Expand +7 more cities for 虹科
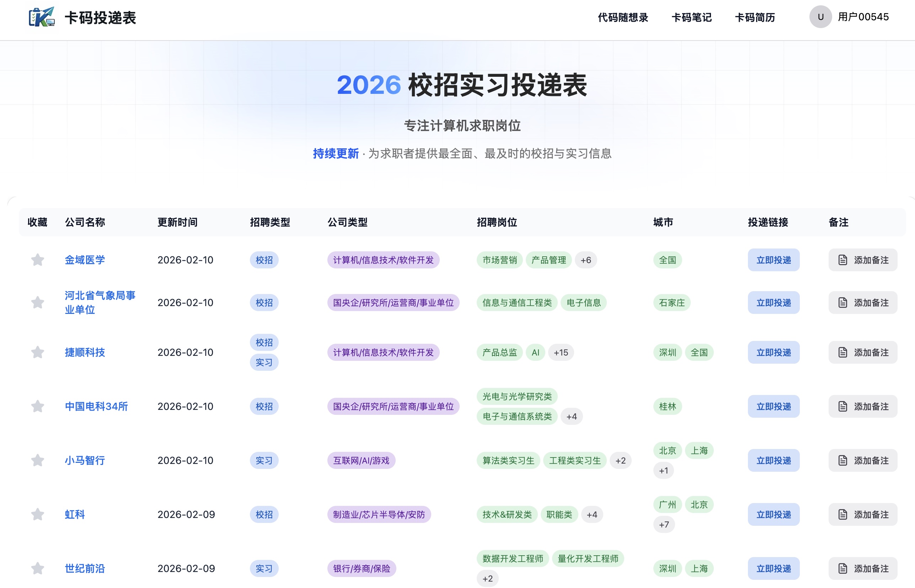The image size is (915, 588). coord(664,525)
